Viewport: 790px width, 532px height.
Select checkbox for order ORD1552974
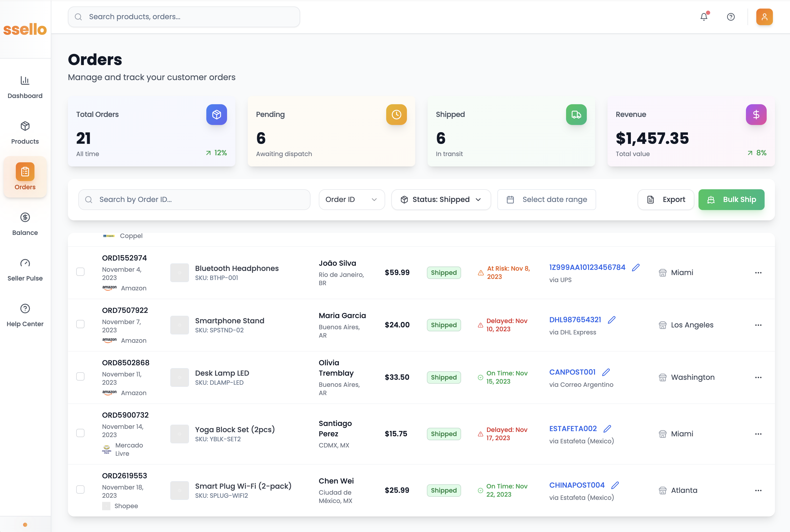coord(80,272)
